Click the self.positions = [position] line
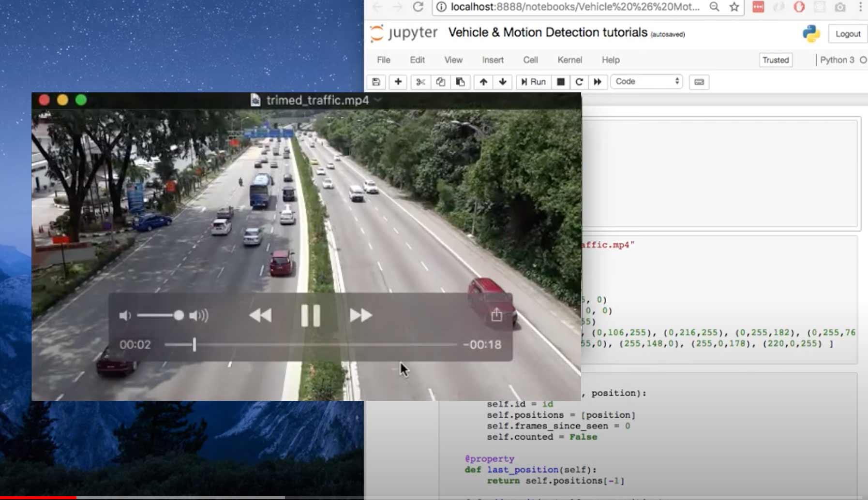This screenshot has width=868, height=500. [561, 415]
